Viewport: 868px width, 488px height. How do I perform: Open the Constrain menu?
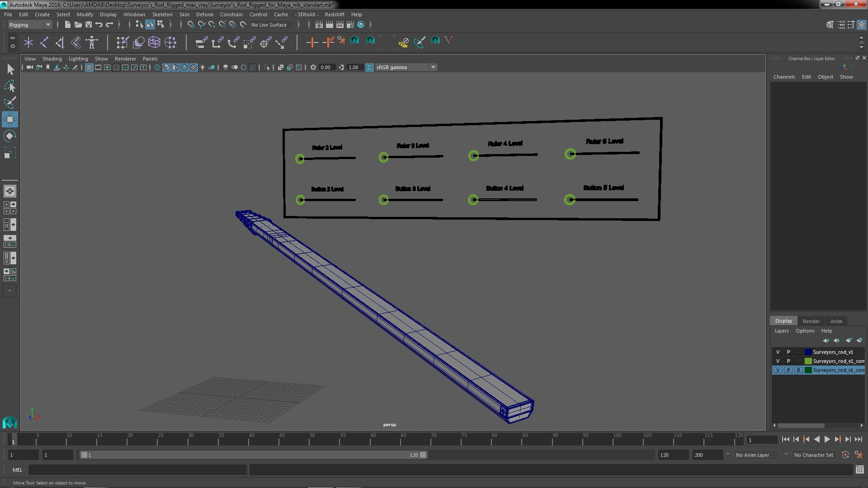click(231, 14)
